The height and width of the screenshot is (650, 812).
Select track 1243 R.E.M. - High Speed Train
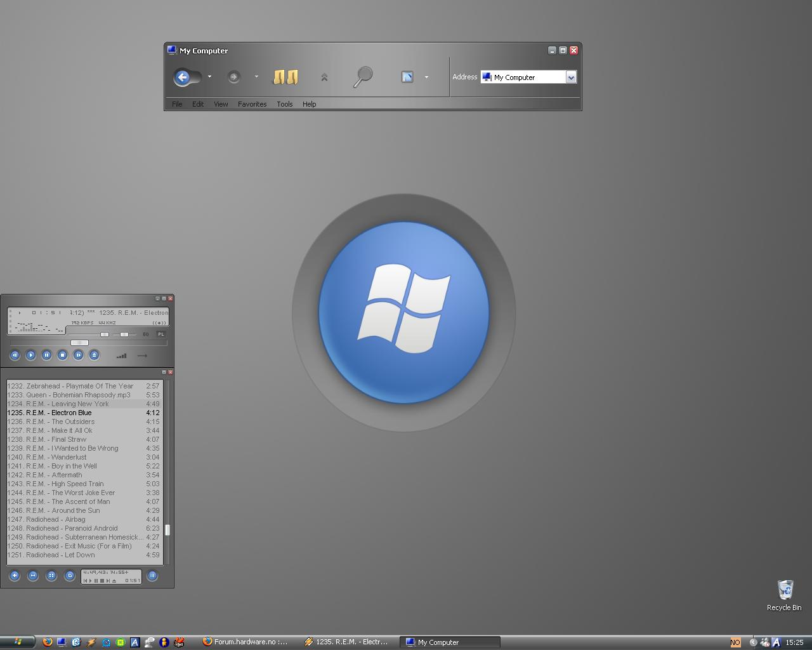pos(85,484)
